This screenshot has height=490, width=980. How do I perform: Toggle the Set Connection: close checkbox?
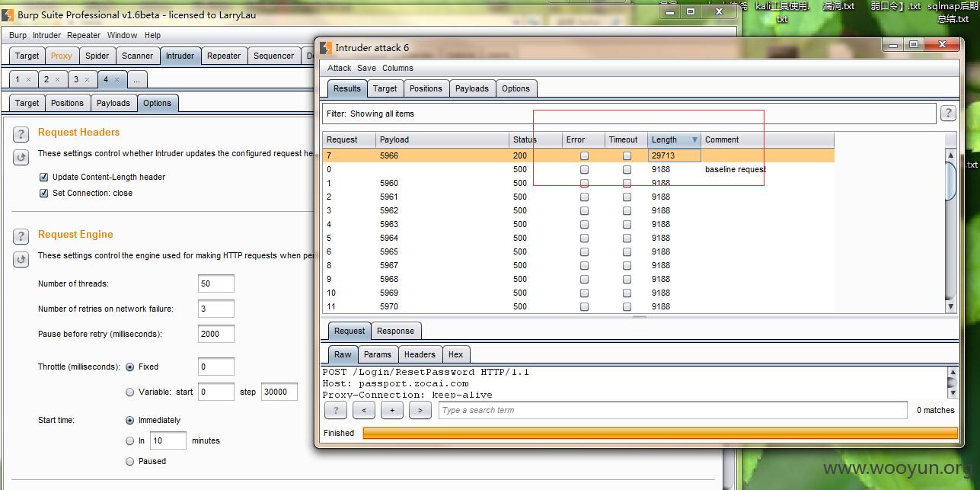tap(43, 193)
